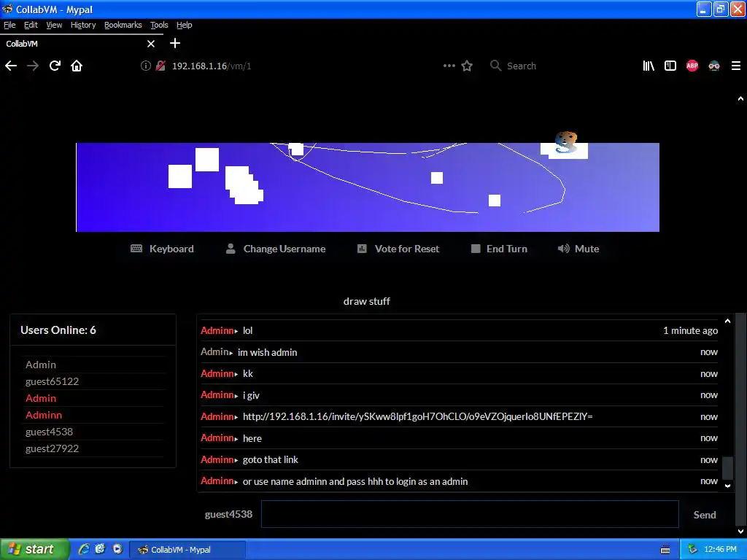The width and height of the screenshot is (747, 560).
Task: Click the keyboard icon on taskbar
Action: (x=665, y=550)
